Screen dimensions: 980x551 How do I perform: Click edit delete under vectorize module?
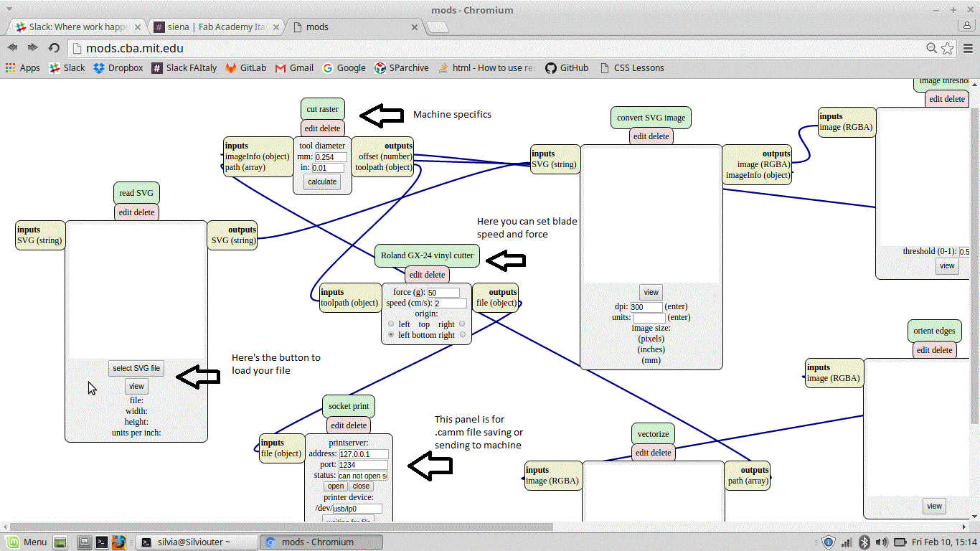pyautogui.click(x=653, y=453)
